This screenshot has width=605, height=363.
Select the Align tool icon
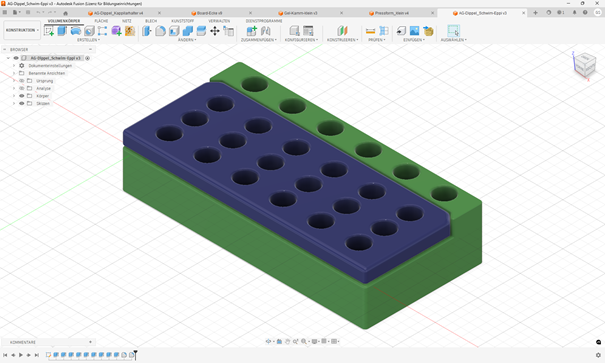click(x=228, y=31)
